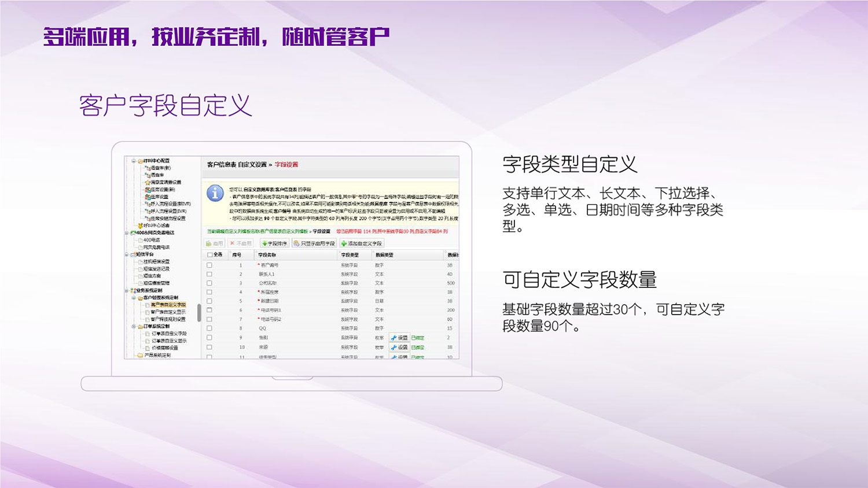
Task: Open the 只显示启用字段 filter icon
Action: coord(297,243)
